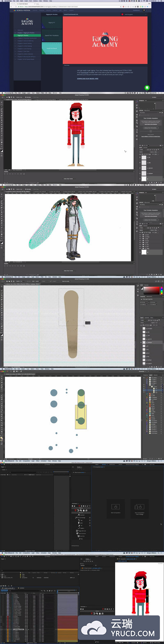Open Filter menu in the dragonfly-girl Photoshop window
The width and height of the screenshot is (164, 644).
click(x=41, y=185)
